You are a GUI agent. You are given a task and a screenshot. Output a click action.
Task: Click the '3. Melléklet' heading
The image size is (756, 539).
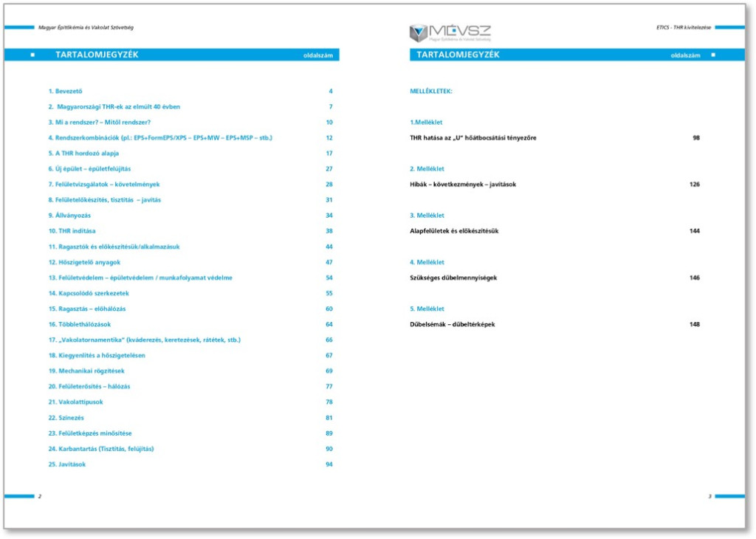pos(427,216)
